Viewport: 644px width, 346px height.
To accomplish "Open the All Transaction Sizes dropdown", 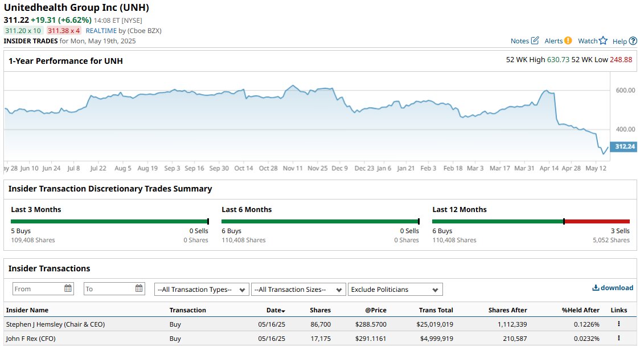I will pos(298,290).
